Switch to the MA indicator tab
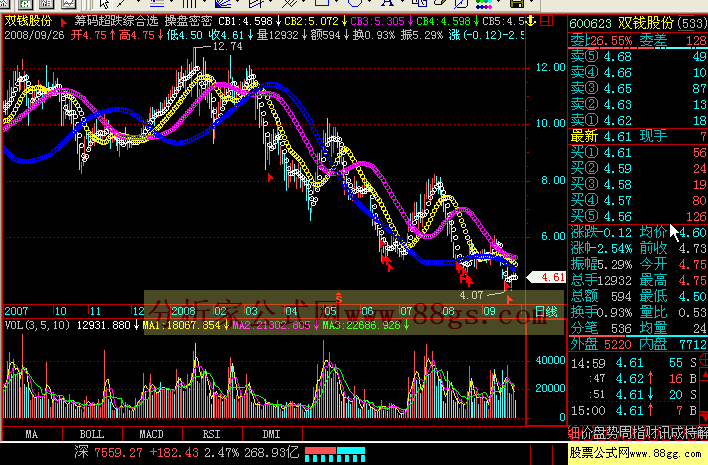This screenshot has width=708, height=465. pyautogui.click(x=32, y=434)
